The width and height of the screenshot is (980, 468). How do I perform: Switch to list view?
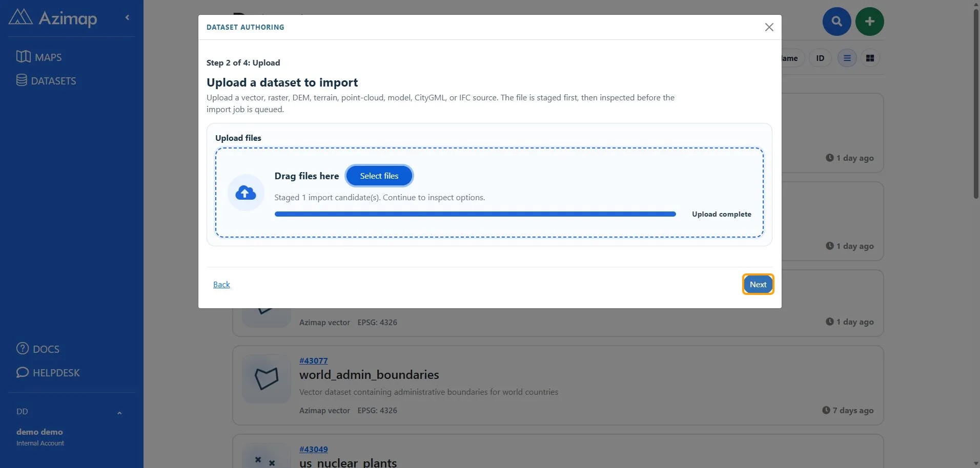click(x=847, y=58)
